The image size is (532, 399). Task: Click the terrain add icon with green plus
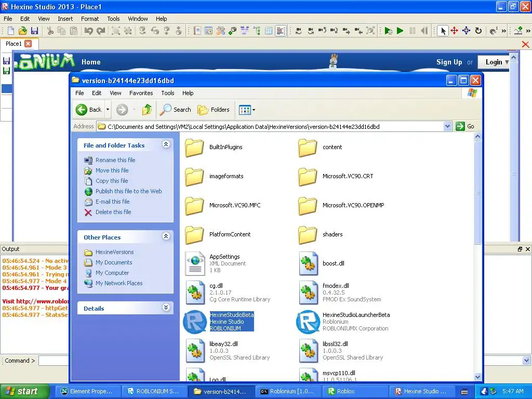click(x=518, y=31)
